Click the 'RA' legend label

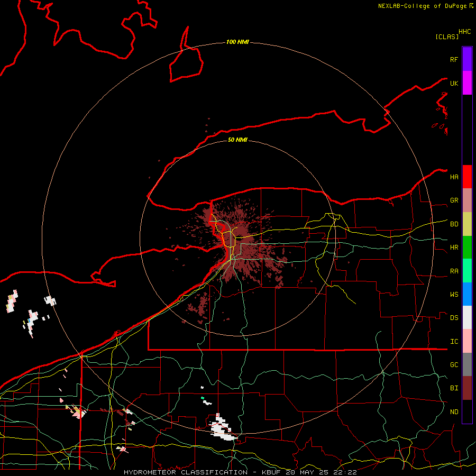[x=454, y=271]
